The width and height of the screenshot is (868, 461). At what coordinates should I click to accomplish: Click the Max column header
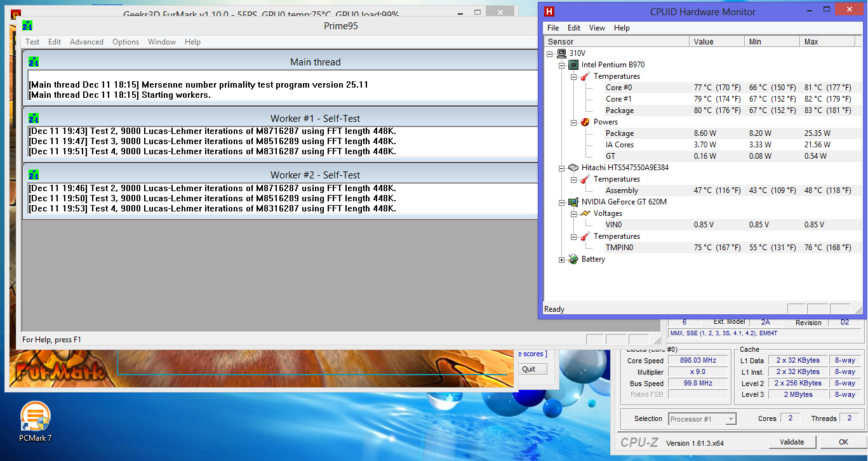(x=811, y=42)
